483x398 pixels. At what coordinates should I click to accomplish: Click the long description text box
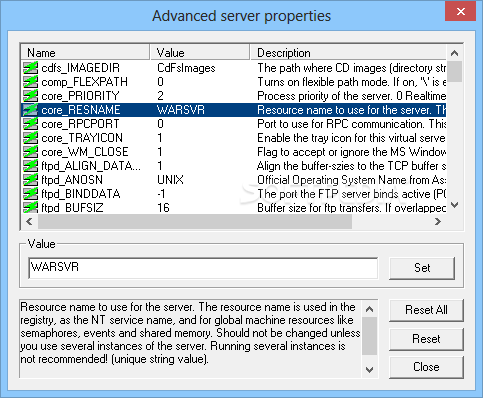tap(191, 339)
